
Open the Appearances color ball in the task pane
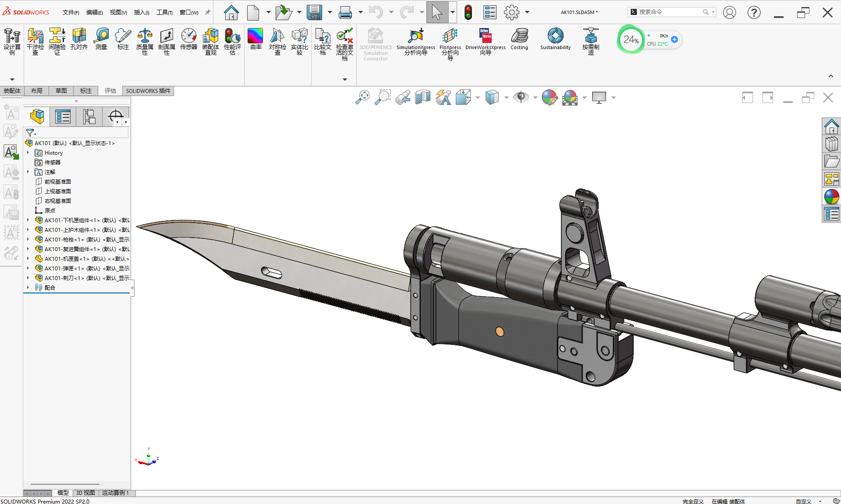click(x=831, y=197)
